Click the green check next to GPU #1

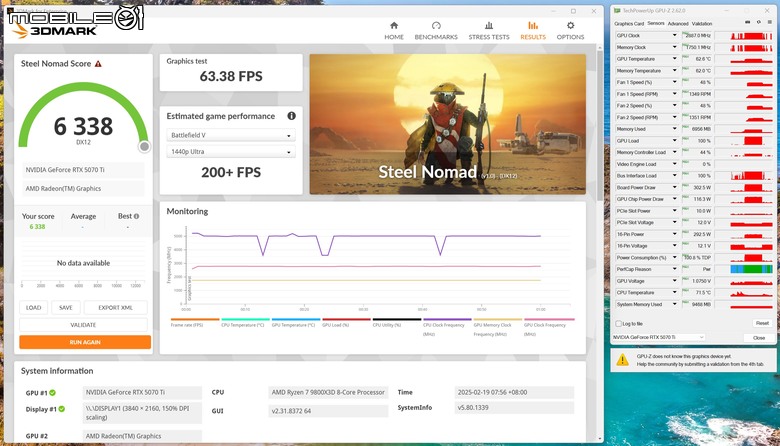coord(52,392)
